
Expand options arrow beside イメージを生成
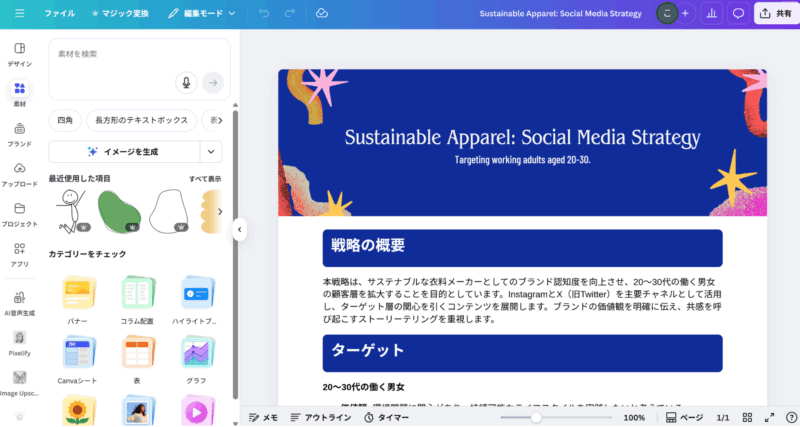[x=211, y=151]
